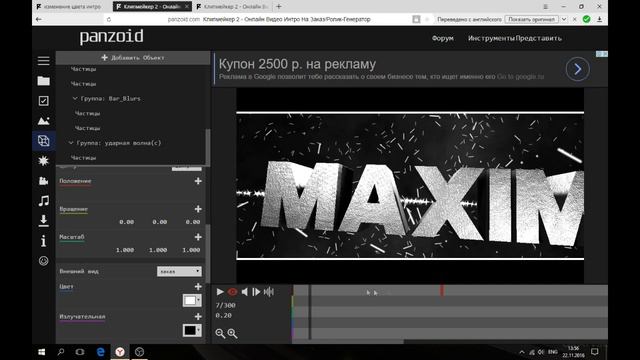The height and width of the screenshot is (360, 640).
Task: Open Yandex browser on taskbar
Action: pos(120,352)
